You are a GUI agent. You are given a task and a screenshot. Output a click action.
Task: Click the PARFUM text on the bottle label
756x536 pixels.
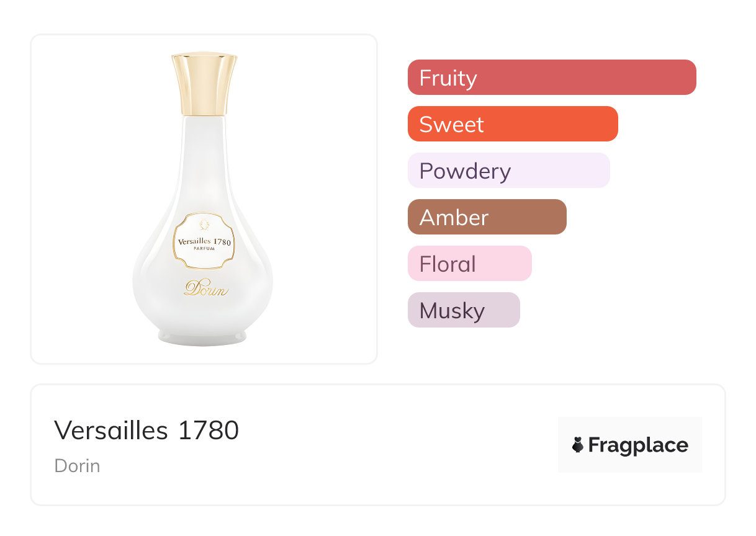coord(204,251)
